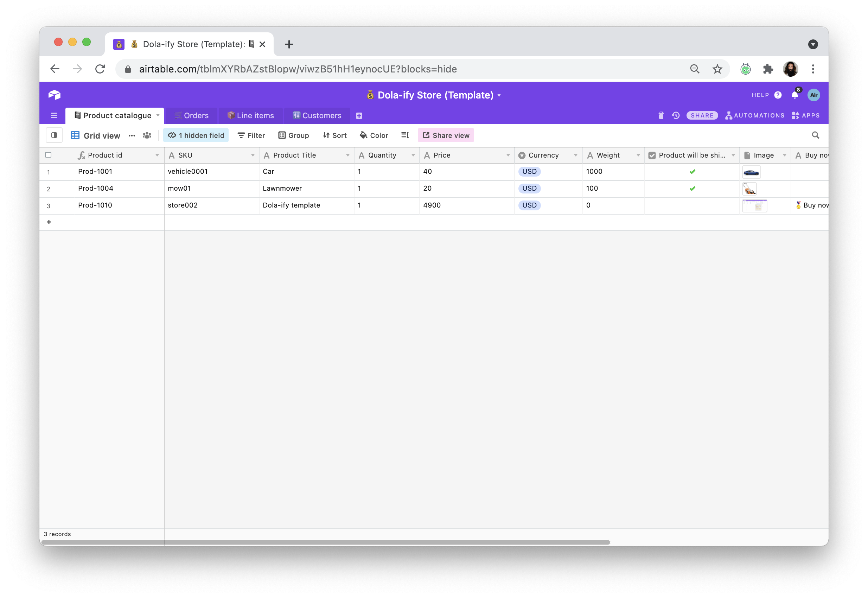The image size is (868, 598).
Task: Open Chrome three-dot menu
Action: 813,69
